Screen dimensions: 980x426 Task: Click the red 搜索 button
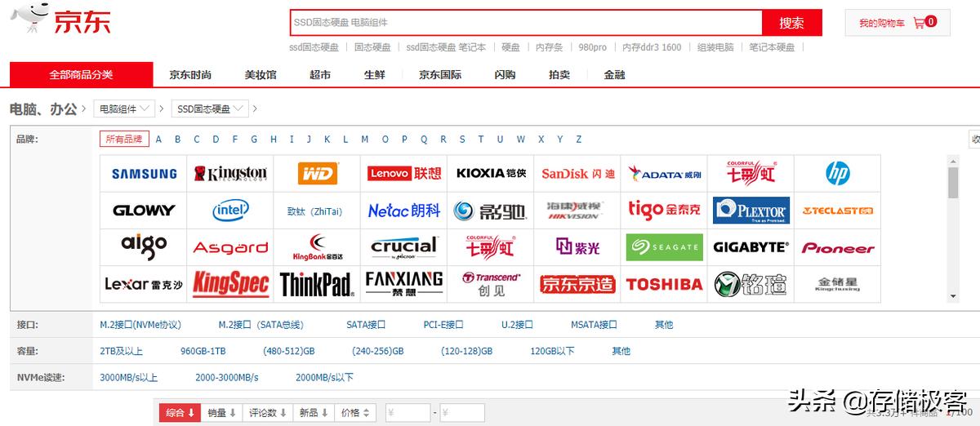pyautogui.click(x=792, y=23)
